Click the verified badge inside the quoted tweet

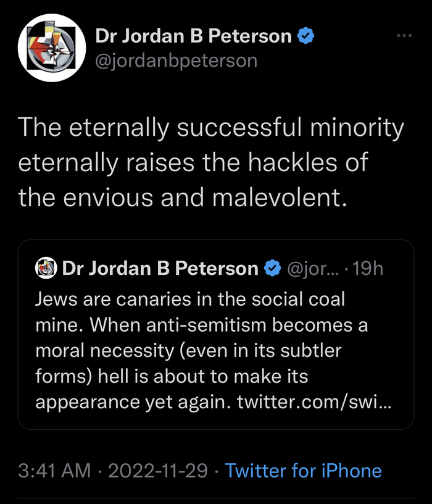pyautogui.click(x=272, y=268)
